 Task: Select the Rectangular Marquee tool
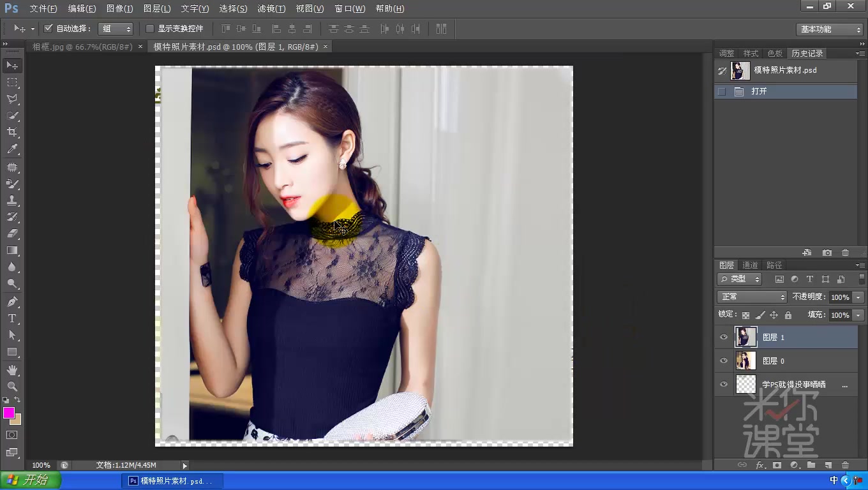[11, 82]
